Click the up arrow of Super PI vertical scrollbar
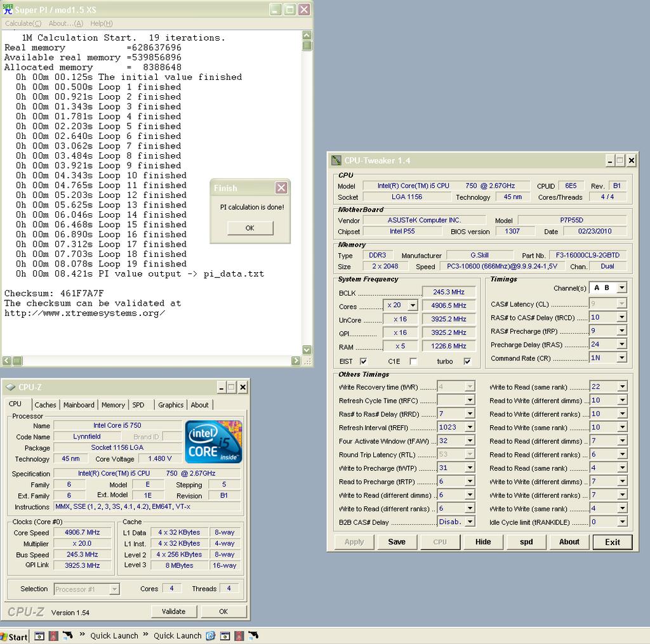The width and height of the screenshot is (650, 644). [x=307, y=36]
